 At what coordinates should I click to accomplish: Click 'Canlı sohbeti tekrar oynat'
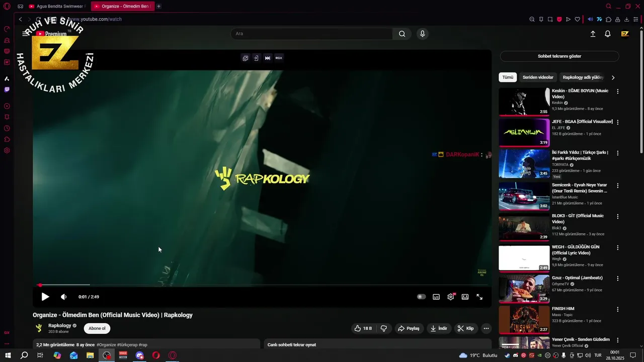[x=292, y=345]
